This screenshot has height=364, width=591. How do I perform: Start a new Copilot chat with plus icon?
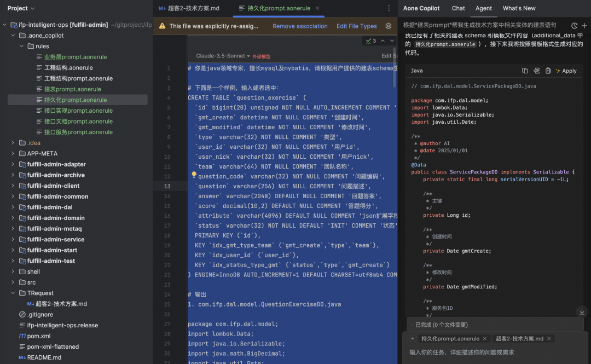tap(584, 26)
